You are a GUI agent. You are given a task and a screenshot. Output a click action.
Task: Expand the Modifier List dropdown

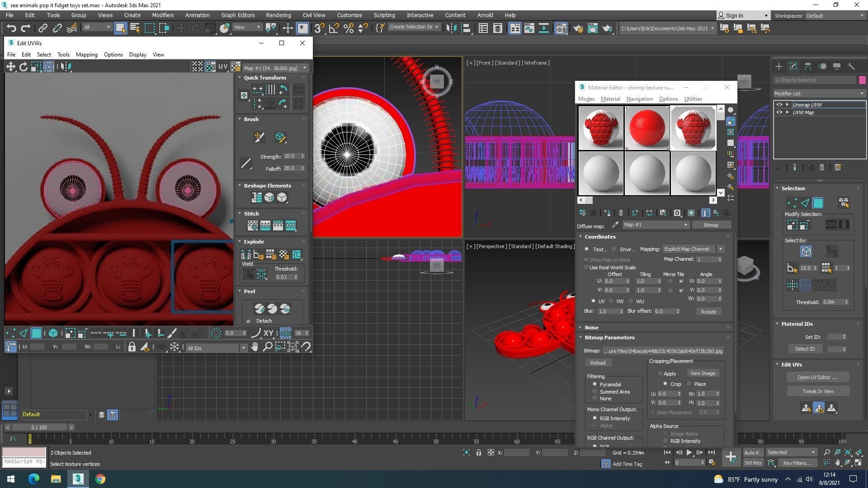(x=819, y=94)
